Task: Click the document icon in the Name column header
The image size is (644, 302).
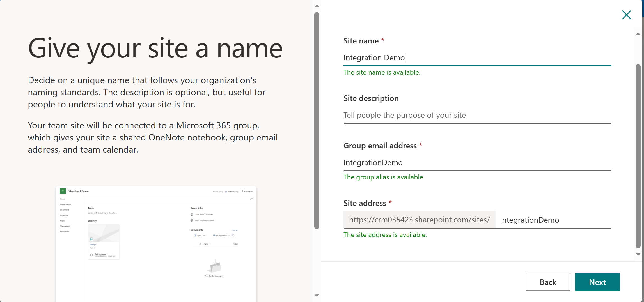Action: (x=200, y=244)
